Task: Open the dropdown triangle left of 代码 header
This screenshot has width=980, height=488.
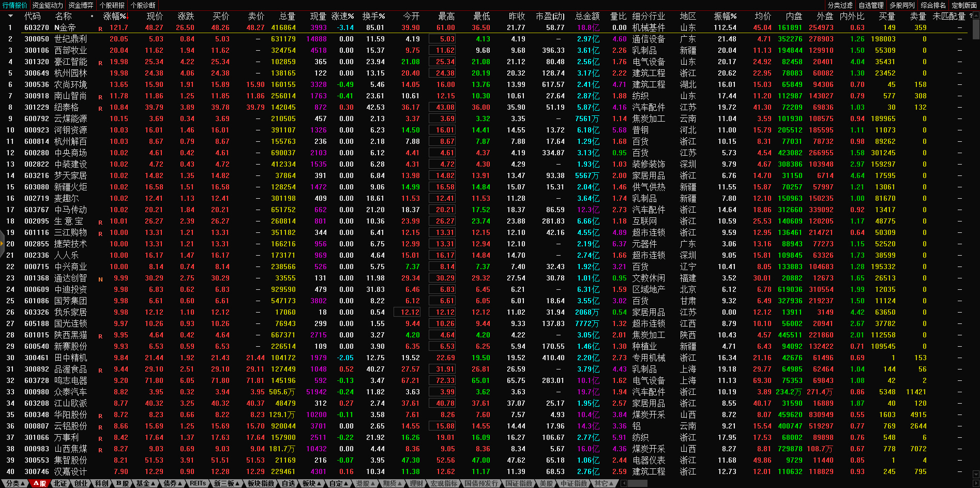Action: click(x=10, y=17)
